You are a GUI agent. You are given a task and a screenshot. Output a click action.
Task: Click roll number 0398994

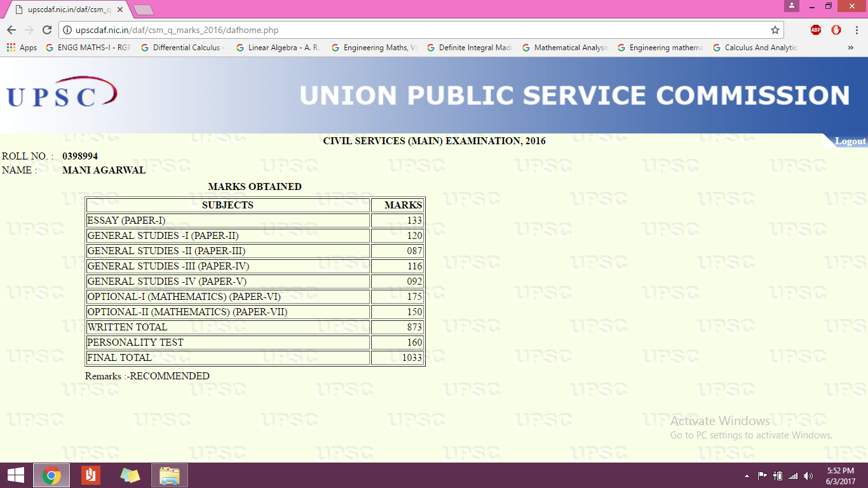(x=80, y=156)
